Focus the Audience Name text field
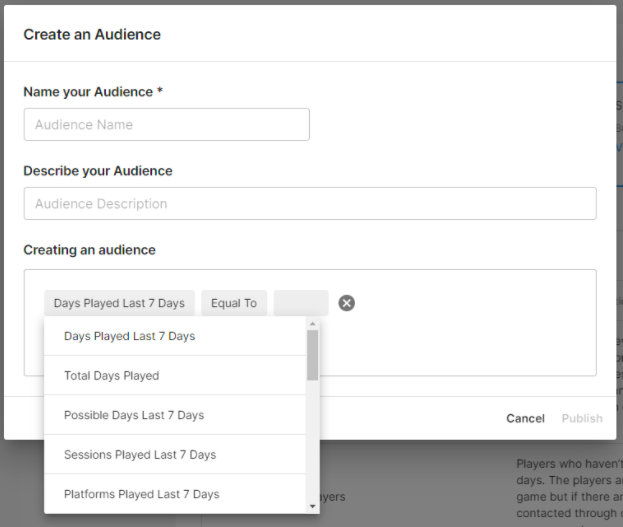Viewport: 623px width, 527px height. 166,125
